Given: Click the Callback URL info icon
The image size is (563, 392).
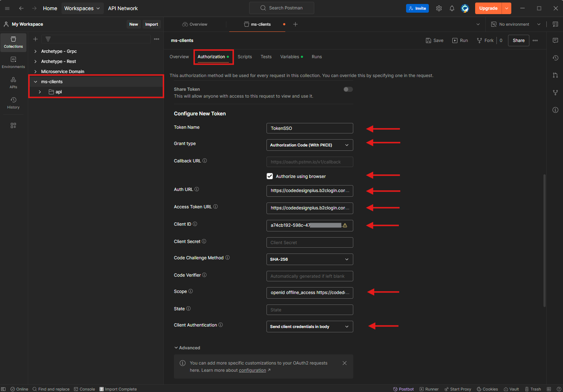Looking at the screenshot, I should click(205, 161).
